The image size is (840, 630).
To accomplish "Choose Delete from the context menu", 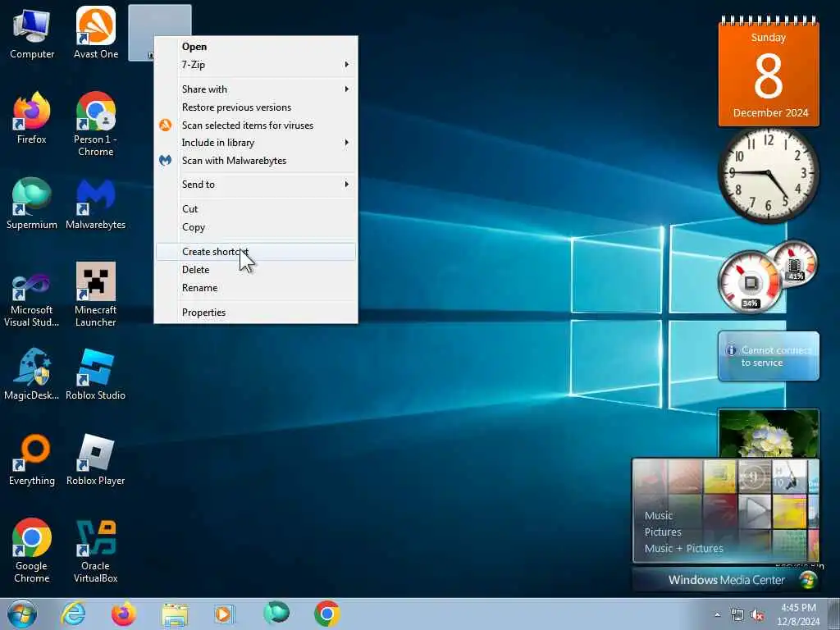I will (256, 269).
